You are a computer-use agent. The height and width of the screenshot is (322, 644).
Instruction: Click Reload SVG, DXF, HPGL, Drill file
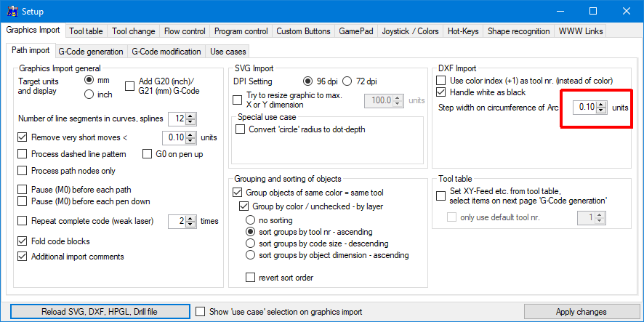click(x=97, y=312)
